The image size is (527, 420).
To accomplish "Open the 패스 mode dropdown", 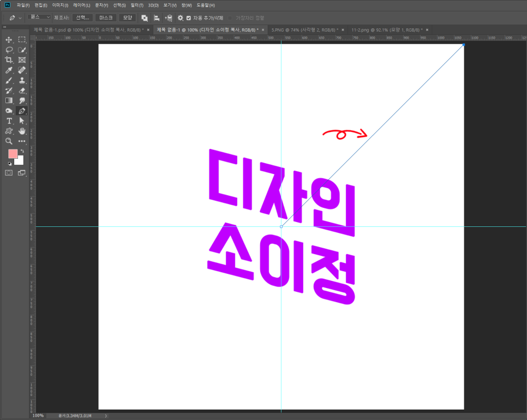I will tap(39, 17).
